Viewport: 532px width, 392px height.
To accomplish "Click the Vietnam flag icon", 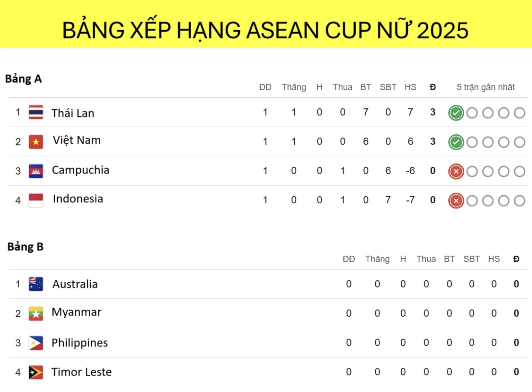I will tap(36, 142).
